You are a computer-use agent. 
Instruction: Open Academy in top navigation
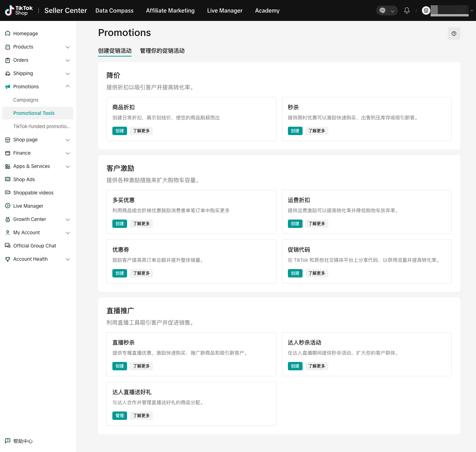click(267, 10)
